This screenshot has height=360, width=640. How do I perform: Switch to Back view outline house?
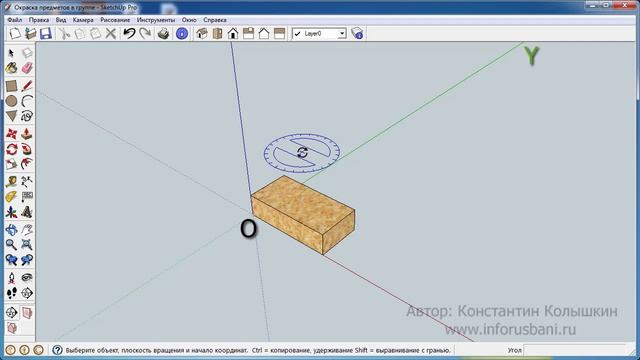point(264,33)
